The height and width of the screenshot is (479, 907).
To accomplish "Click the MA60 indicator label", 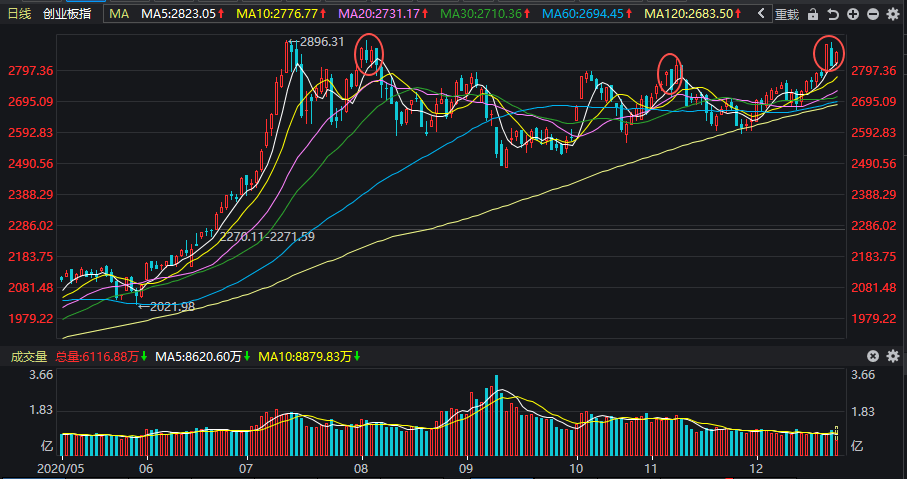I will click(x=588, y=13).
